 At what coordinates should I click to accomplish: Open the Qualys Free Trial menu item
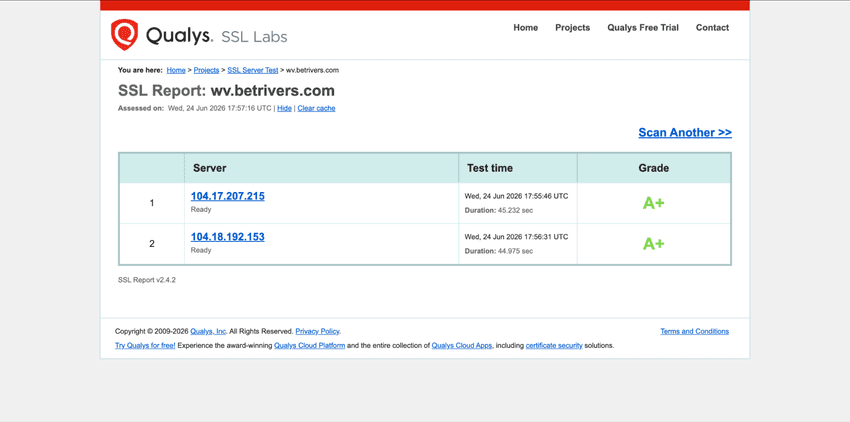click(x=642, y=28)
